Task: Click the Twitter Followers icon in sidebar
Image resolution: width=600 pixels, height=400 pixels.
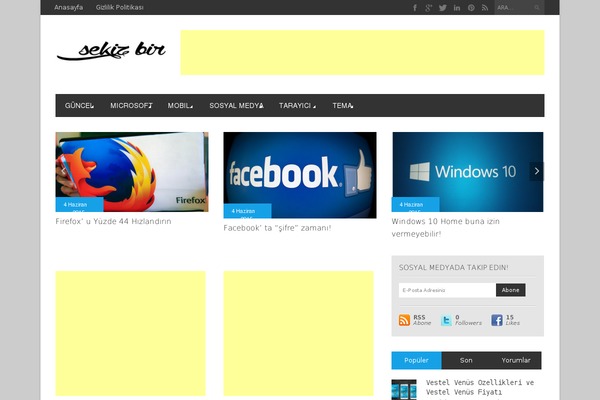Action: tap(446, 320)
